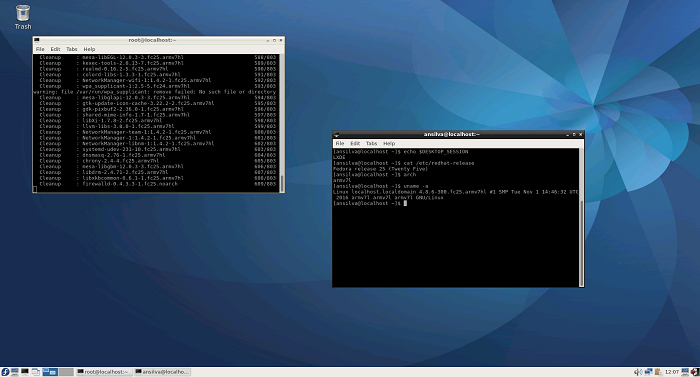The width and height of the screenshot is (700, 377).
Task: Click scrollbar of the root@localhost terminal
Action: tap(282, 124)
